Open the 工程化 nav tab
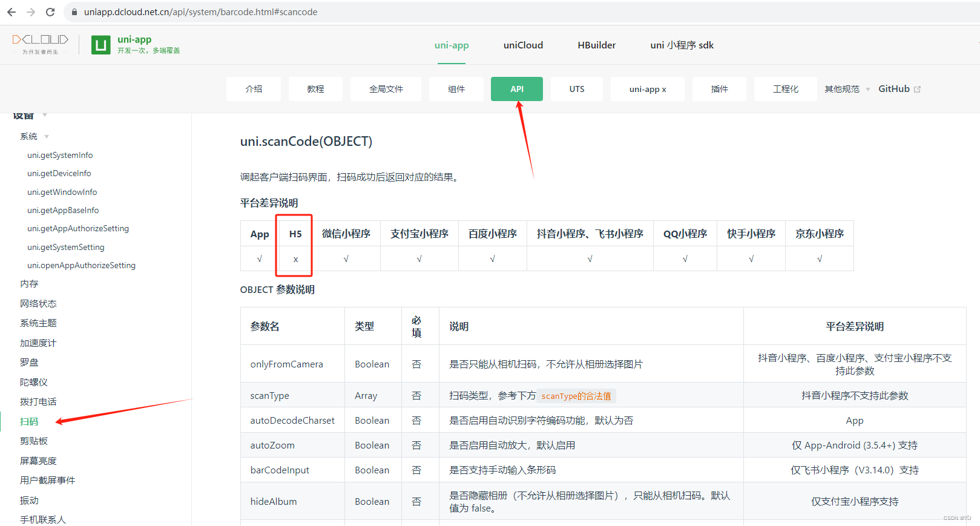980x526 pixels. point(786,89)
